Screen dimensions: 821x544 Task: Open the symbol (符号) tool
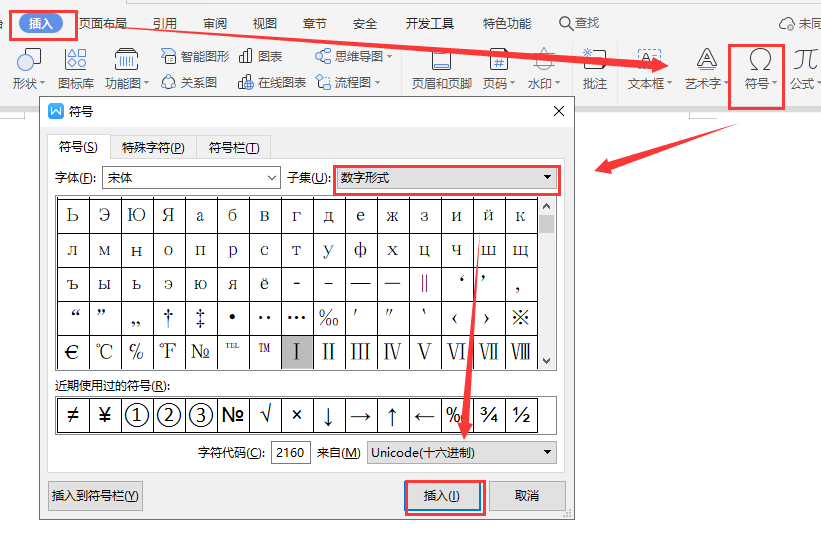pyautogui.click(x=760, y=69)
